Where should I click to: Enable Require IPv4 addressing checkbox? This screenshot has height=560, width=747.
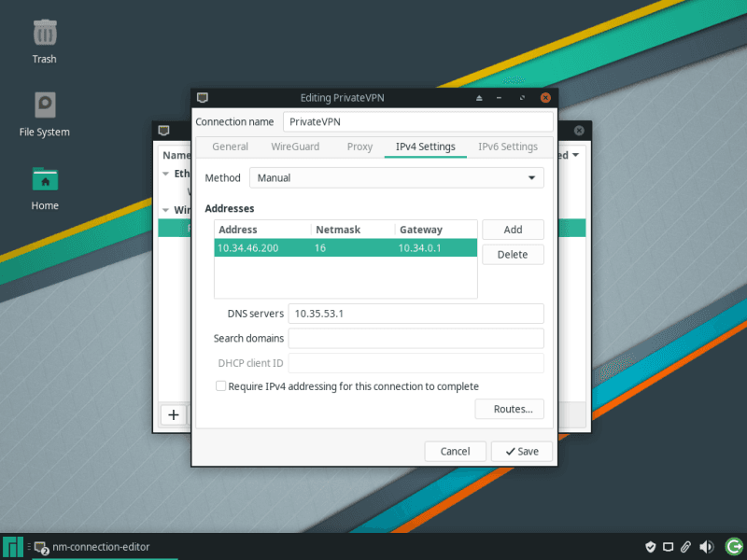(221, 386)
